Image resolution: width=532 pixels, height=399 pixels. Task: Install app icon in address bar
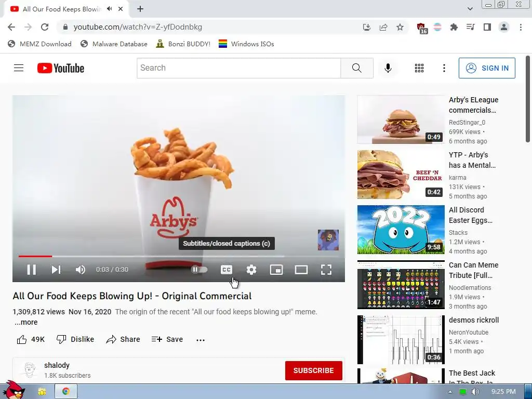pos(366,27)
